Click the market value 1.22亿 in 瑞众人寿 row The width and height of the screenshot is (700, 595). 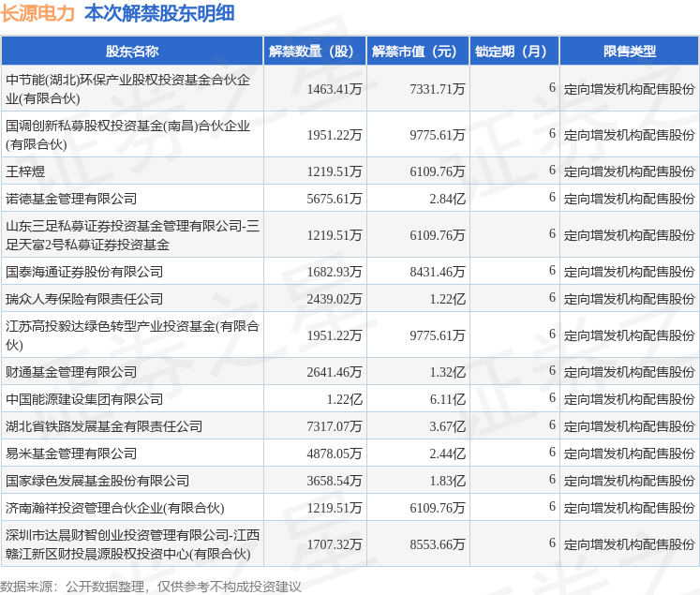pos(447,299)
